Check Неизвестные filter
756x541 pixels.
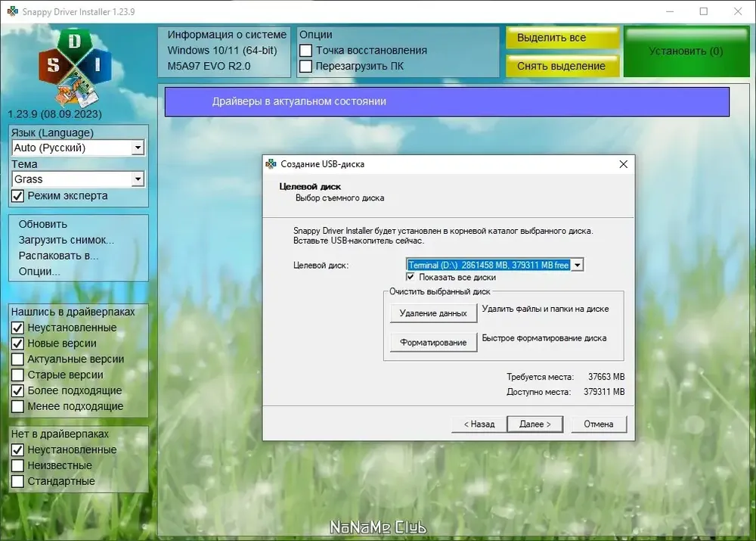[18, 465]
